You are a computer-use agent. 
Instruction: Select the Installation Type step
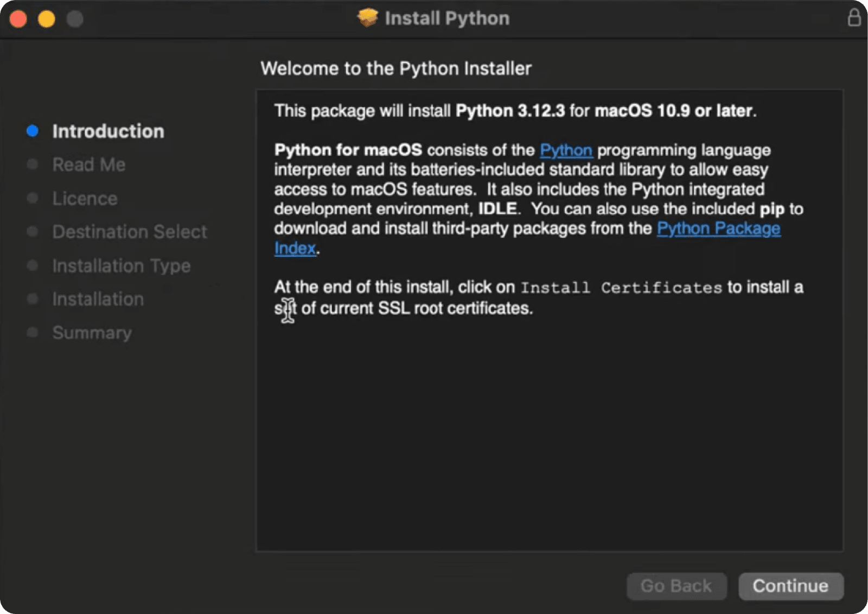[122, 265]
